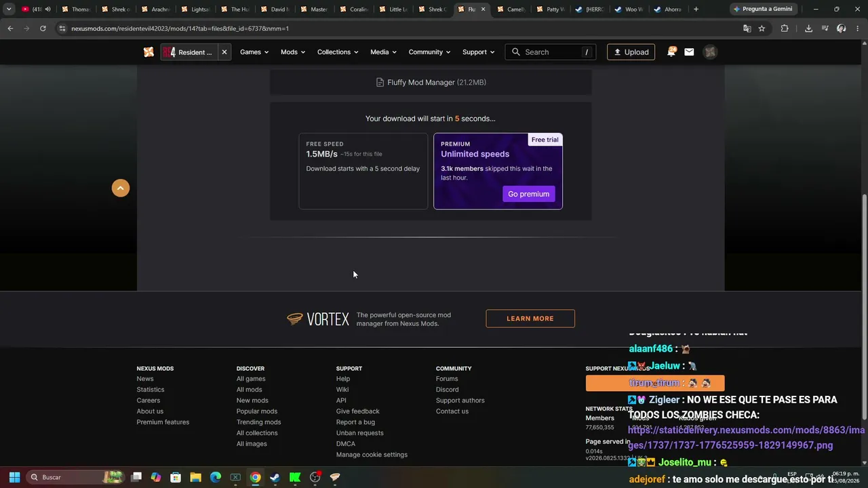Mute the YouTube tab audio icon
The image size is (868, 488).
47,9
